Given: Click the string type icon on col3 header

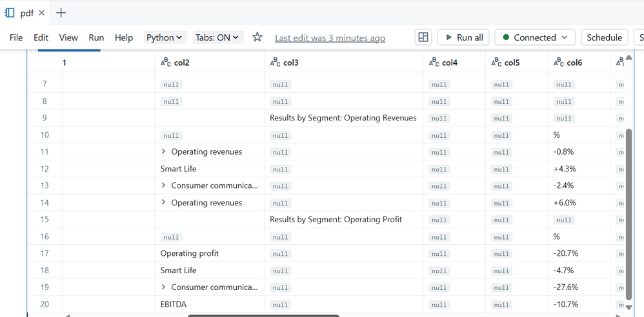Looking at the screenshot, I should (275, 62).
